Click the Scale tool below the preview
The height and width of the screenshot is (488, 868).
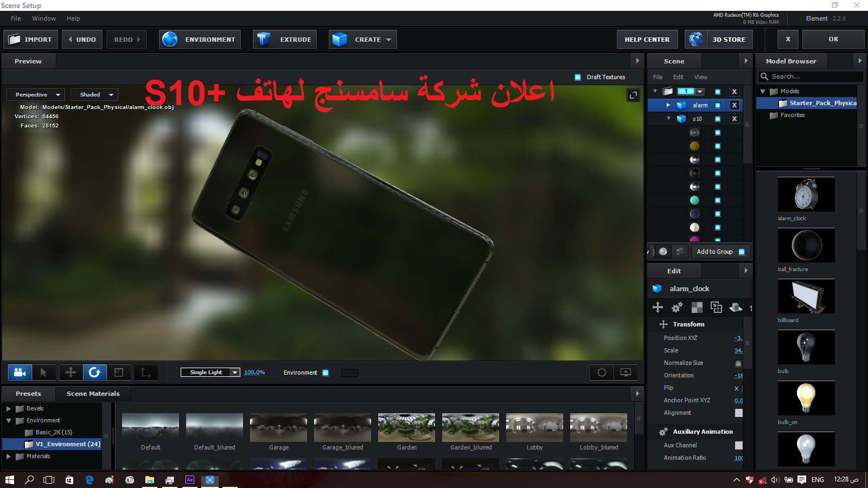[x=119, y=373]
